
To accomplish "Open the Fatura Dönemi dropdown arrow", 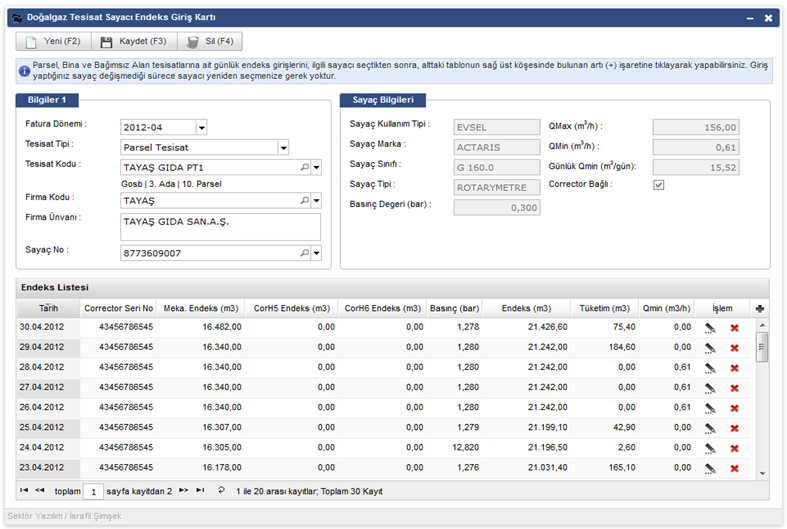I will click(x=201, y=127).
